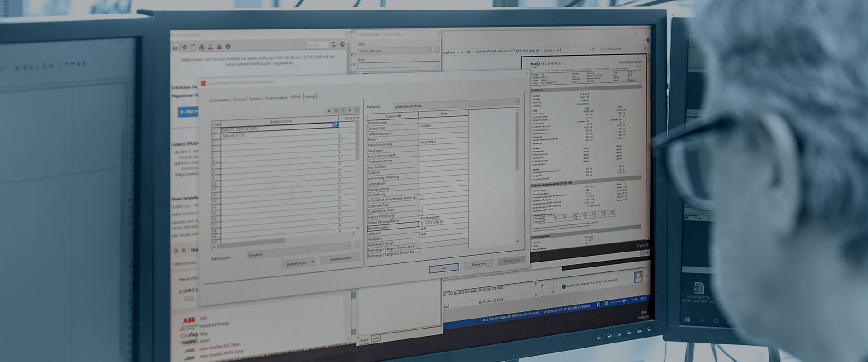
Task: Click the grey move-up arrow icon above the article table
Action: click(343, 110)
